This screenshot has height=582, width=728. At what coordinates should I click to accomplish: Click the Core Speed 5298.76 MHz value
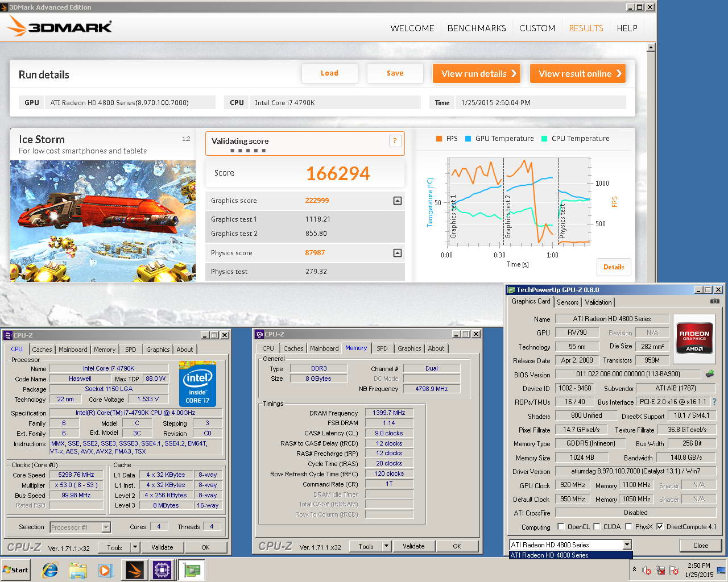(76, 475)
